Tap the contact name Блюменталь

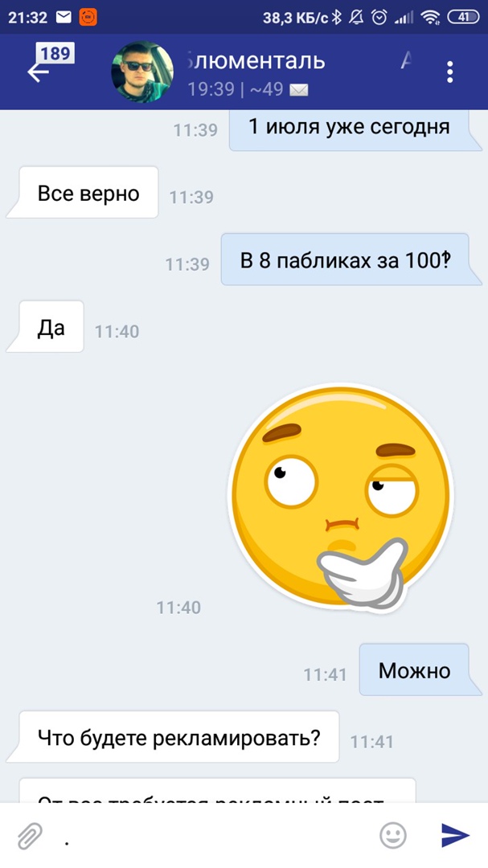[256, 61]
